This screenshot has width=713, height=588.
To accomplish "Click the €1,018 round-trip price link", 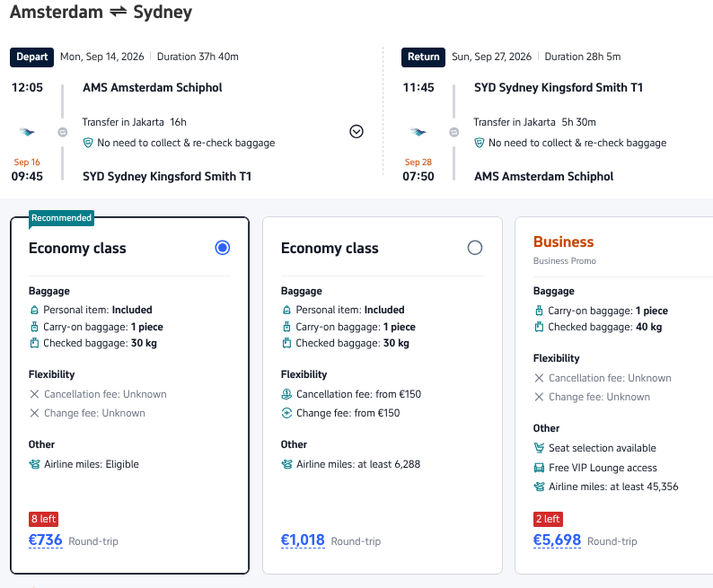I will [x=303, y=540].
